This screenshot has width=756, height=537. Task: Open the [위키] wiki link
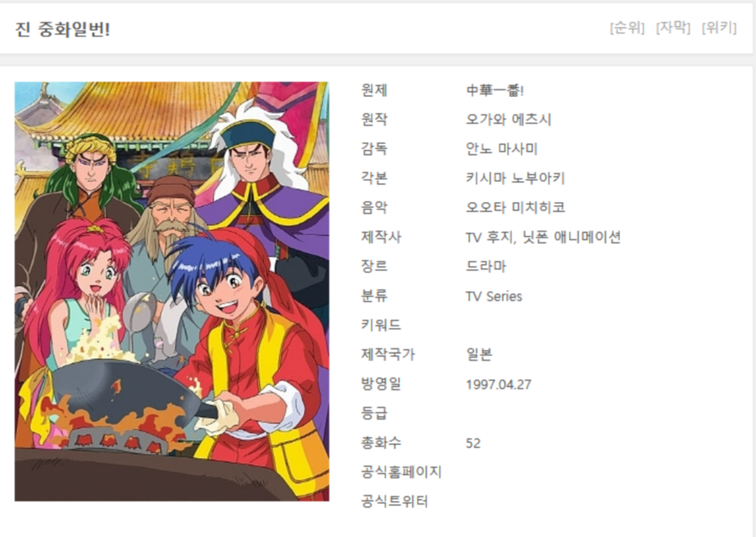coord(719,27)
